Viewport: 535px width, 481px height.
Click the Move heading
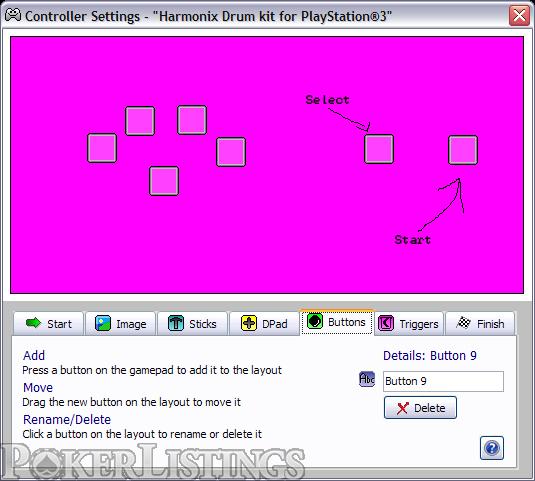point(38,388)
